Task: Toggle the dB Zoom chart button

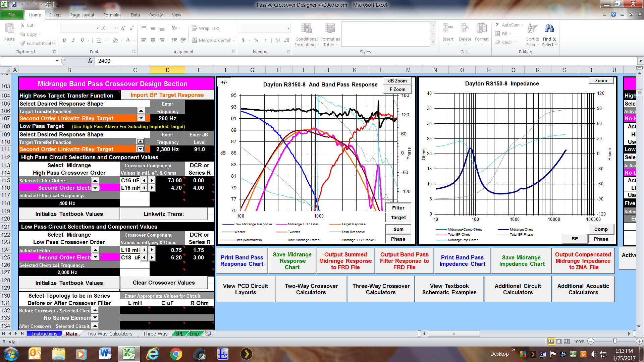Action: (x=397, y=81)
